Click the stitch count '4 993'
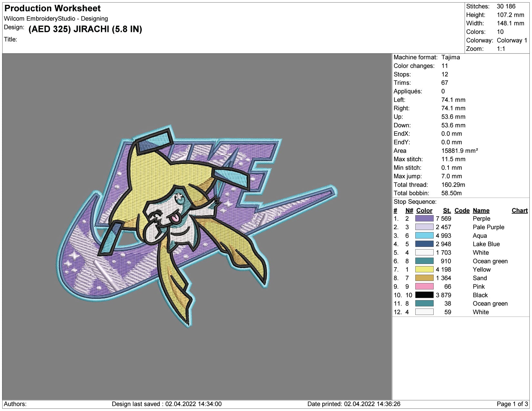 pyautogui.click(x=443, y=236)
